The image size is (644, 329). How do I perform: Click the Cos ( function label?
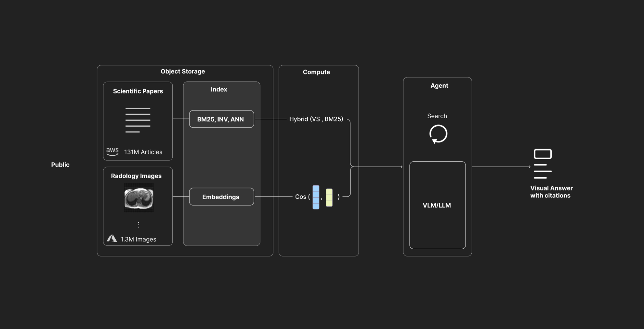pyautogui.click(x=303, y=197)
